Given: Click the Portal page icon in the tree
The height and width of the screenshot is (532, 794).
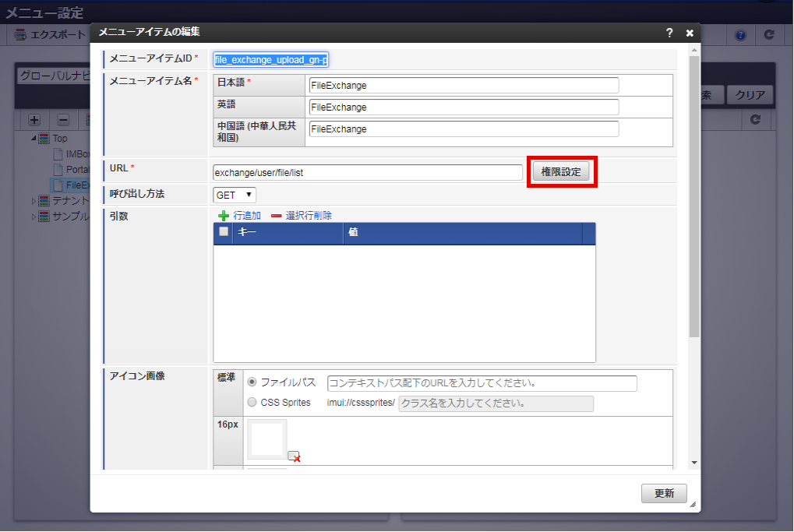Looking at the screenshot, I should click(58, 170).
